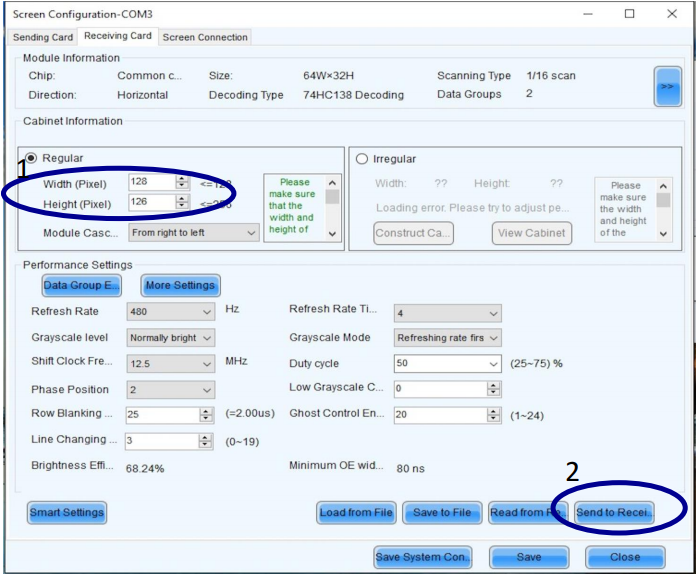Click the 74HC138 Decoding text

pos(353,95)
